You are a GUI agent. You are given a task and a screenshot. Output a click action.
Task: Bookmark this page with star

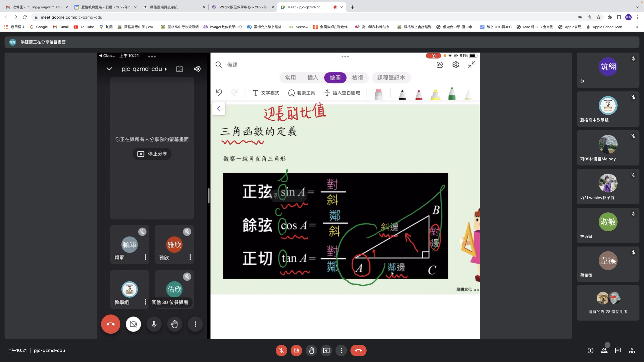(x=598, y=17)
